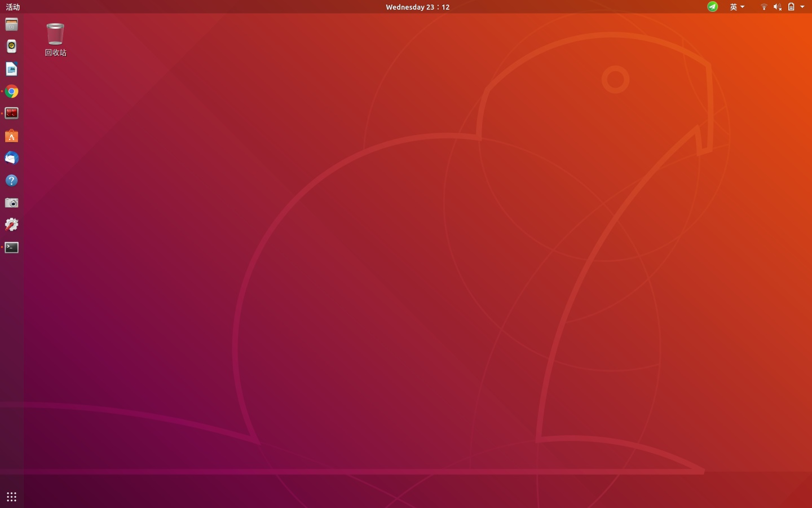Click the green paper-plane tray icon
This screenshot has width=812, height=508.
click(713, 7)
